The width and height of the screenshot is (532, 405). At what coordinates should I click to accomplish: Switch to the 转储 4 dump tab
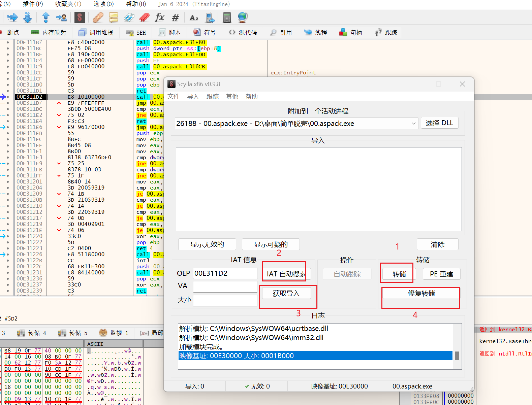[32, 333]
